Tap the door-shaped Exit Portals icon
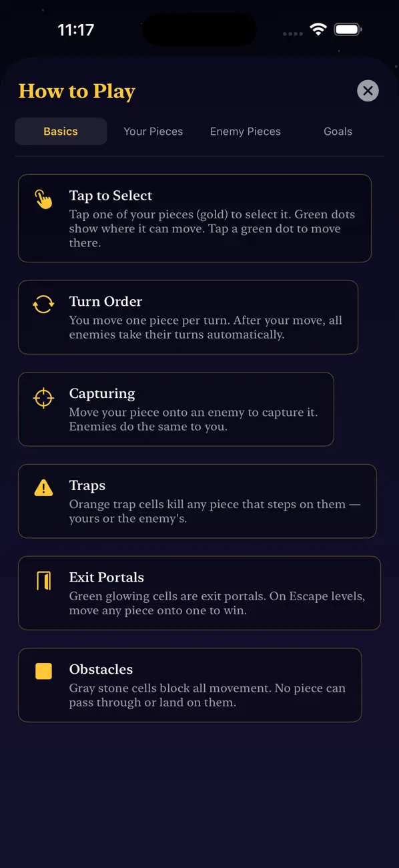 click(43, 581)
